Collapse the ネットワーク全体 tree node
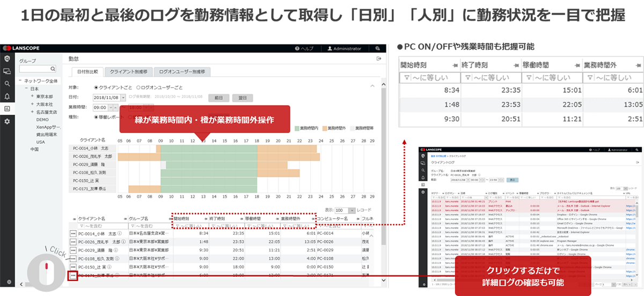 tap(20, 80)
